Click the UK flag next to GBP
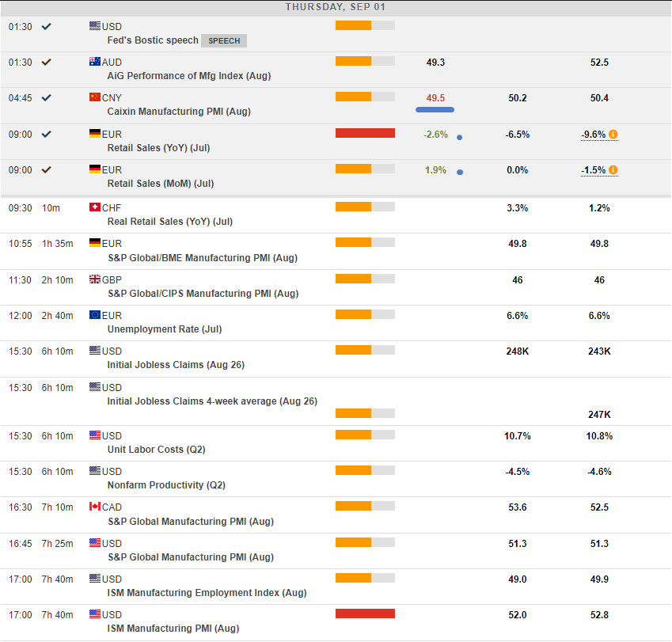Image resolution: width=672 pixels, height=642 pixels. coord(95,279)
